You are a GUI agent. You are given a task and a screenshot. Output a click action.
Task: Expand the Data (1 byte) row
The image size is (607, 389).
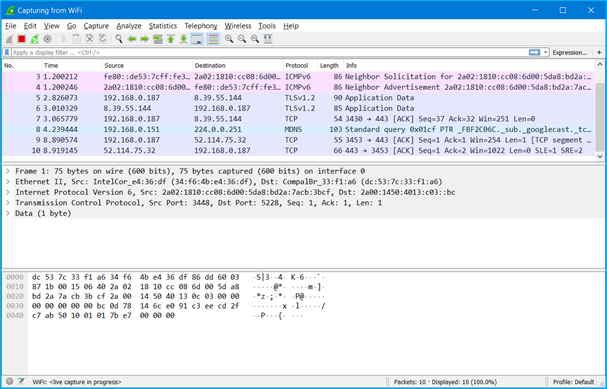point(7,213)
